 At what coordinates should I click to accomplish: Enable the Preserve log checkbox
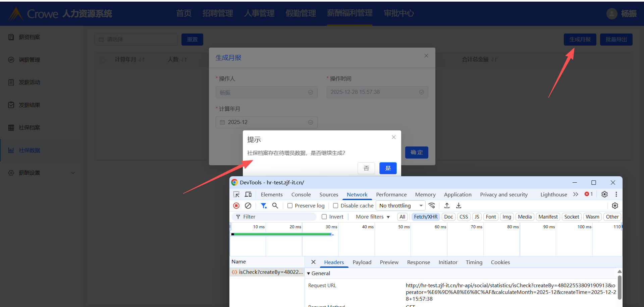[x=290, y=206]
